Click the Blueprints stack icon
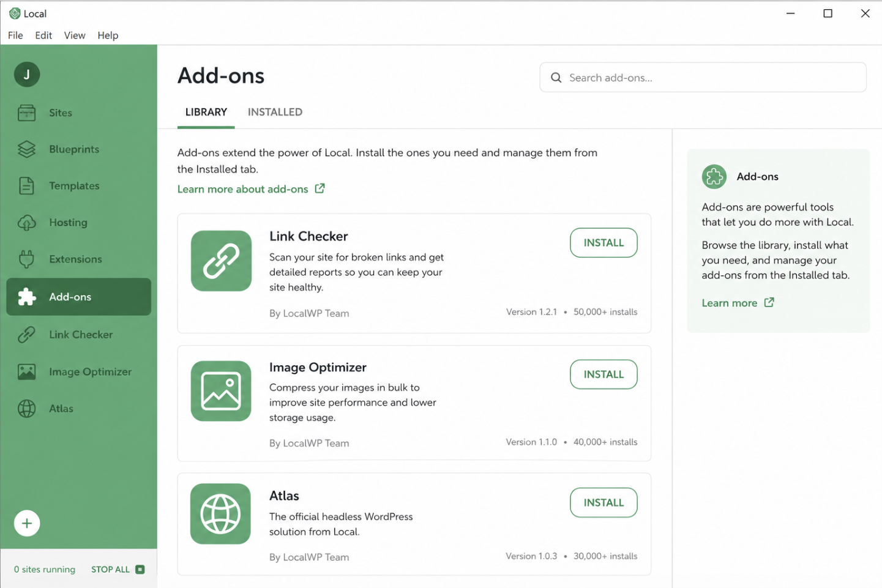Screen dimensions: 882x588 tap(27, 149)
